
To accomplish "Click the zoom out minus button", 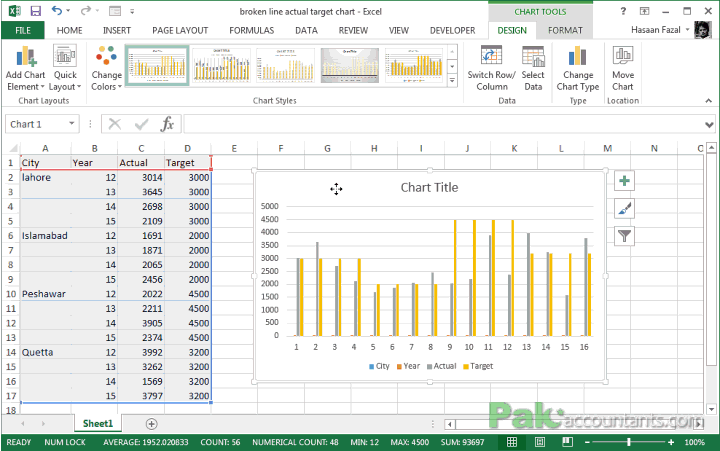I will [x=587, y=442].
